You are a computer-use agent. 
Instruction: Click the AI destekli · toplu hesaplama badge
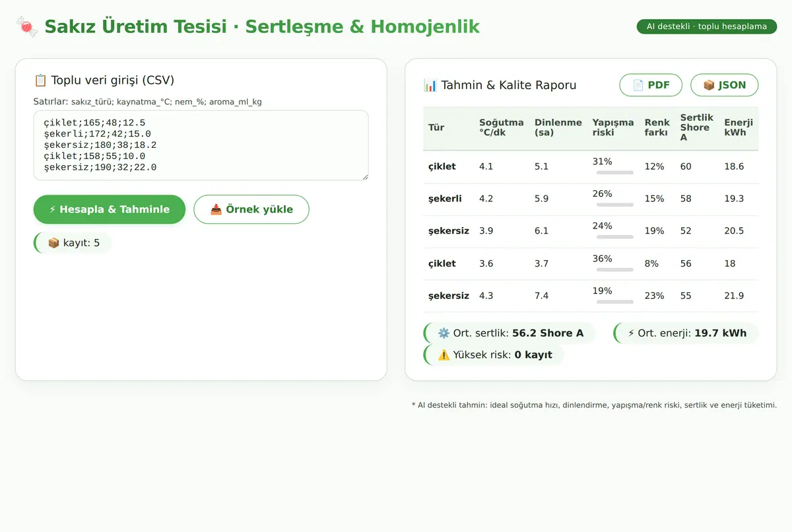pos(707,26)
